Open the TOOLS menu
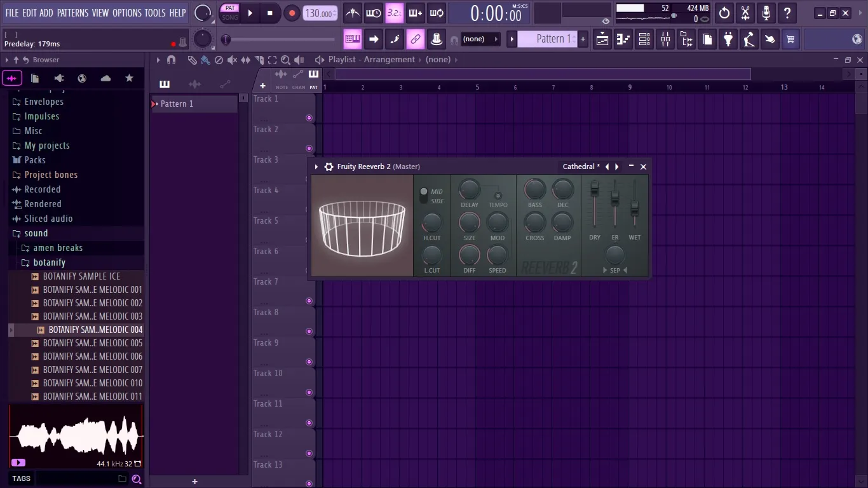The width and height of the screenshot is (868, 488). 154,13
